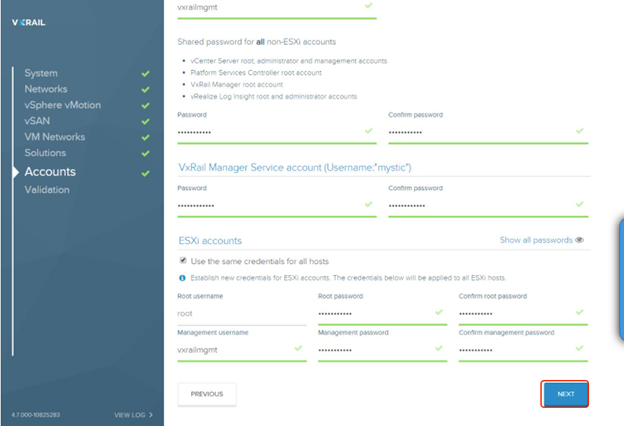Click checkmark in Root password field
Viewport: 624px width, 426px height.
click(x=439, y=312)
